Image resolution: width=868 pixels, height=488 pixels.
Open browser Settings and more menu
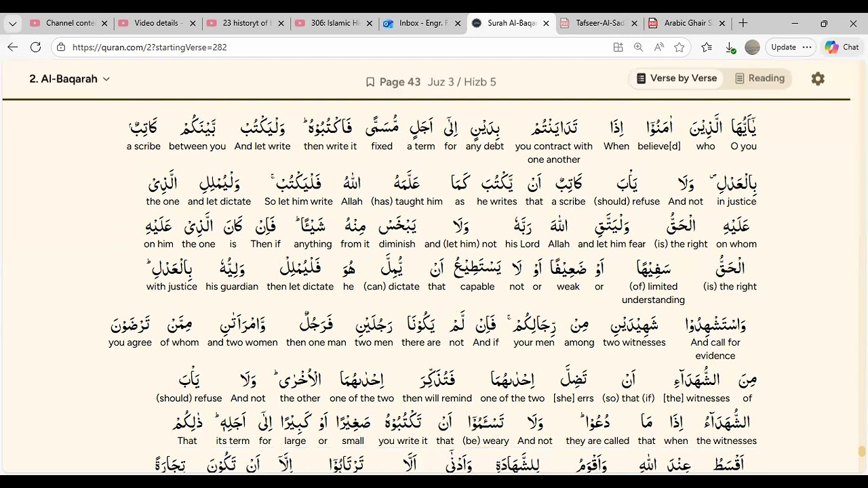807,47
